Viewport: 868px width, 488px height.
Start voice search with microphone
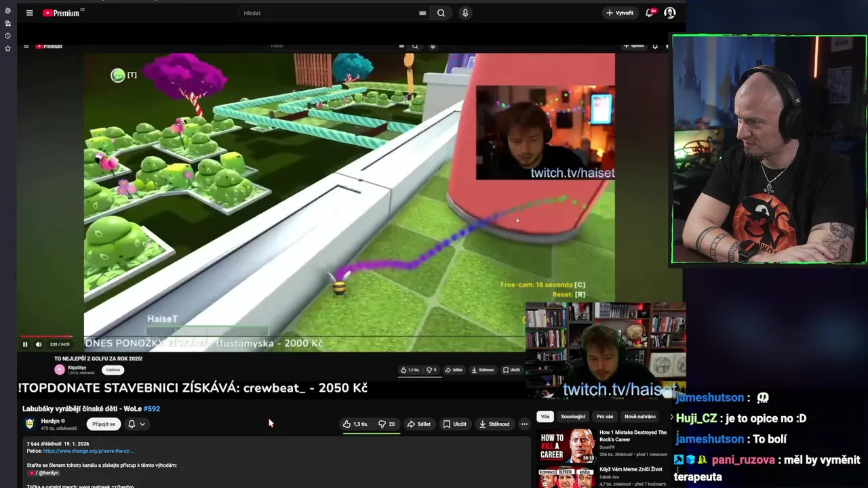[x=465, y=13]
